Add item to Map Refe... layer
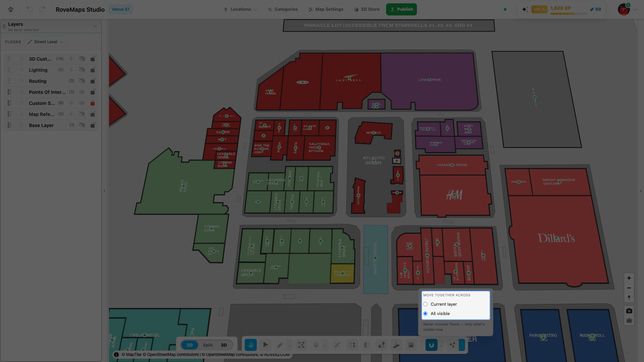The width and height of the screenshot is (644, 362). 71,114
